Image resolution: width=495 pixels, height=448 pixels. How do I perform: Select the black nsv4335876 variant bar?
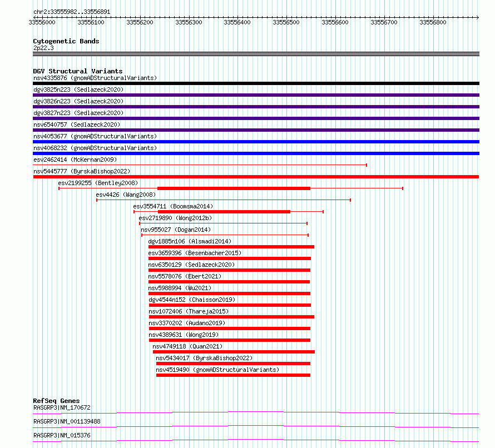coord(256,83)
